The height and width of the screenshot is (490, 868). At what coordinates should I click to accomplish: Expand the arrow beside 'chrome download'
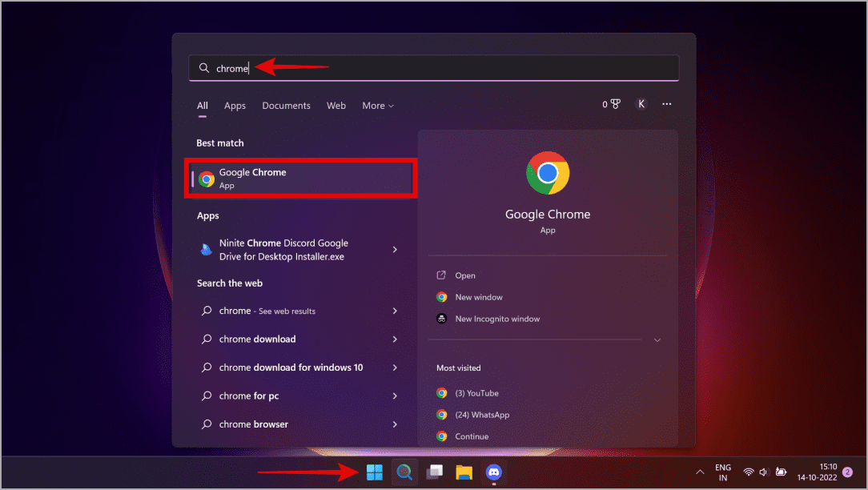pyautogui.click(x=395, y=339)
